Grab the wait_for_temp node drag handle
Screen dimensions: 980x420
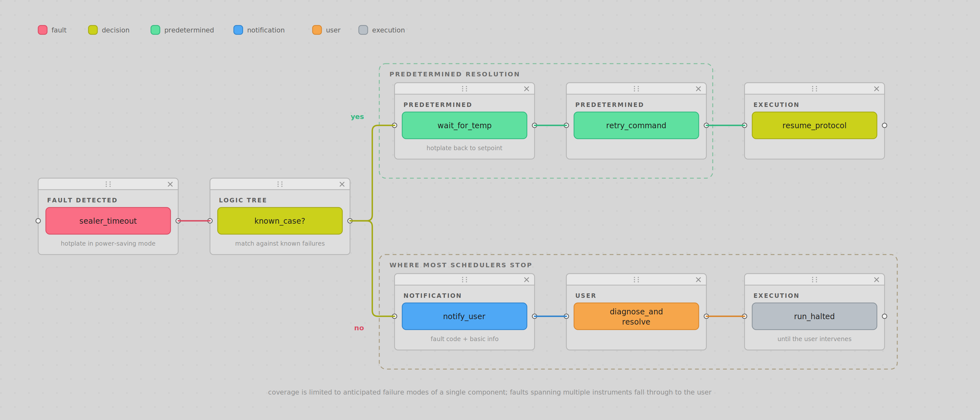(465, 89)
